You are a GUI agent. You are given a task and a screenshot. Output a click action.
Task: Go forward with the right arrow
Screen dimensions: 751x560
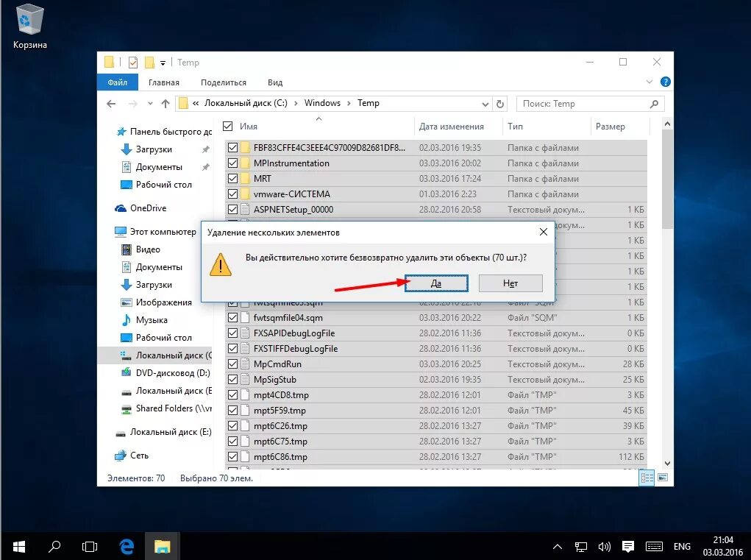(132, 104)
